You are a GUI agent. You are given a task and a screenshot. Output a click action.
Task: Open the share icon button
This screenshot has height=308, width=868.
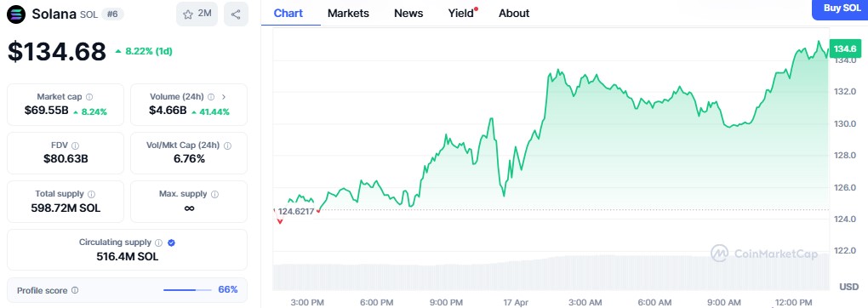point(236,14)
